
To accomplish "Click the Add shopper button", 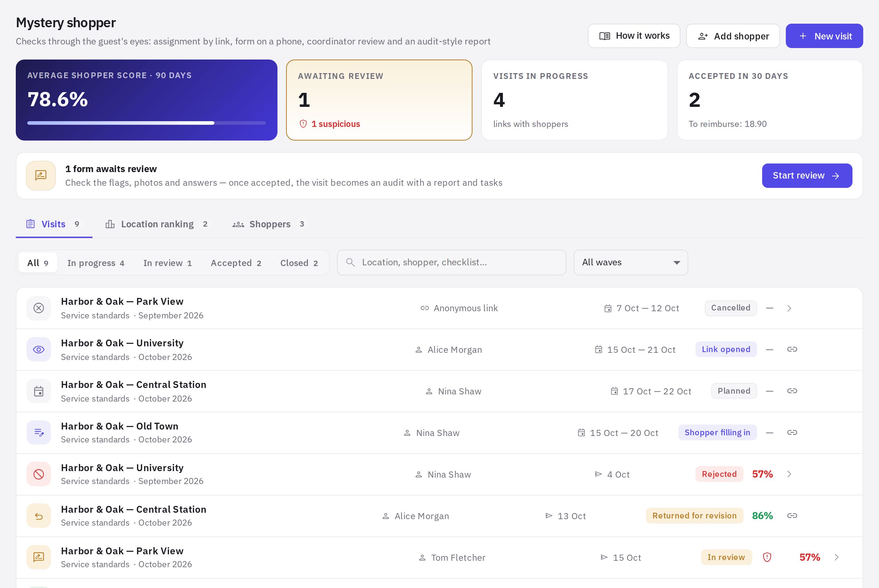I will pyautogui.click(x=733, y=36).
